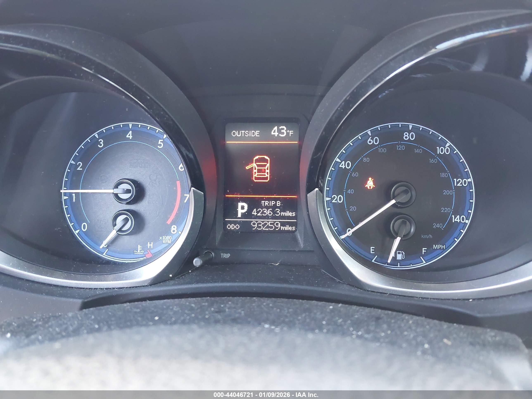
Task: Tap the km/h unit label
Action: tap(427, 236)
